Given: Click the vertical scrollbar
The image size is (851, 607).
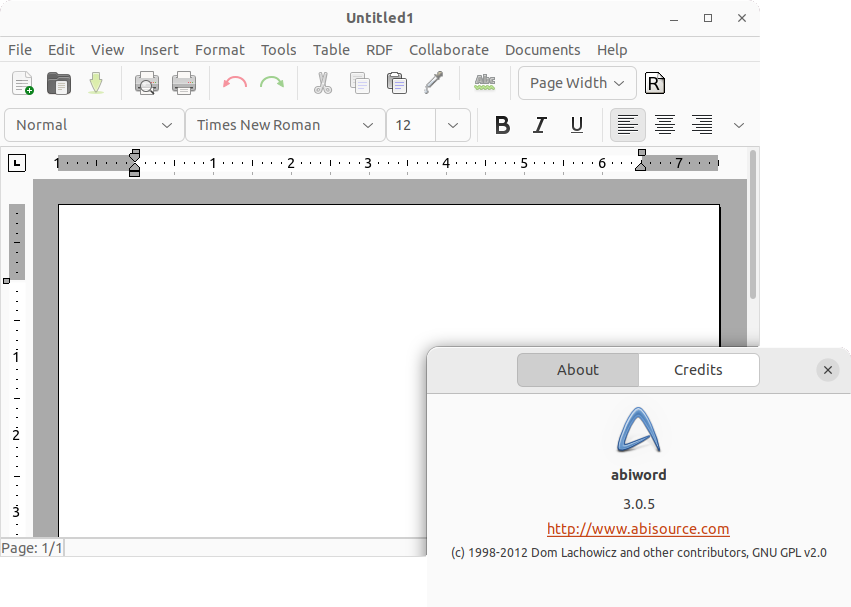Looking at the screenshot, I should click(x=753, y=224).
